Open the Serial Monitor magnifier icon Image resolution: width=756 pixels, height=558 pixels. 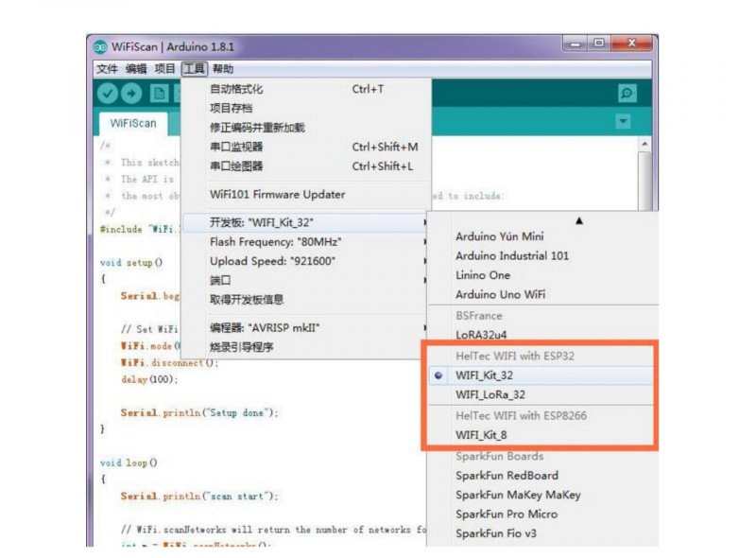[627, 94]
